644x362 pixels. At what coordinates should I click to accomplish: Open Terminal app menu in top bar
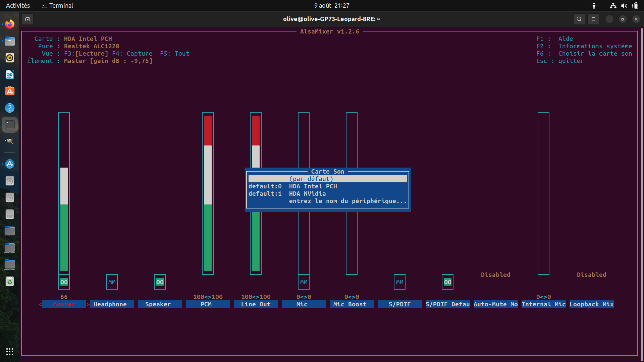point(57,6)
